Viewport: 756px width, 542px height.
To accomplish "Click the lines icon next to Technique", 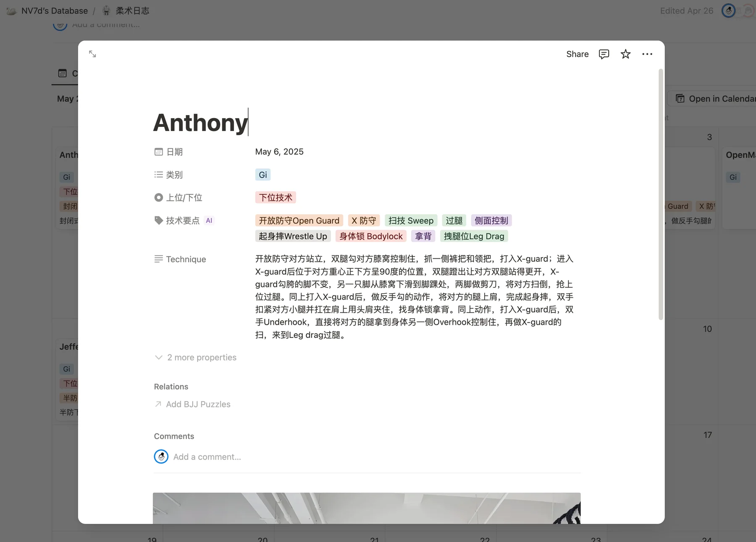I will [x=158, y=259].
